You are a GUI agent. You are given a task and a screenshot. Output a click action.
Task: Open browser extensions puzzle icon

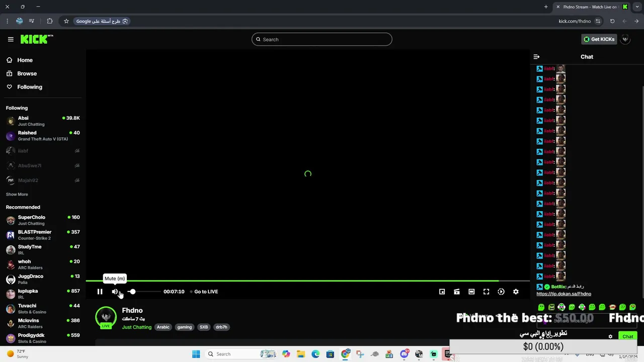(49, 21)
